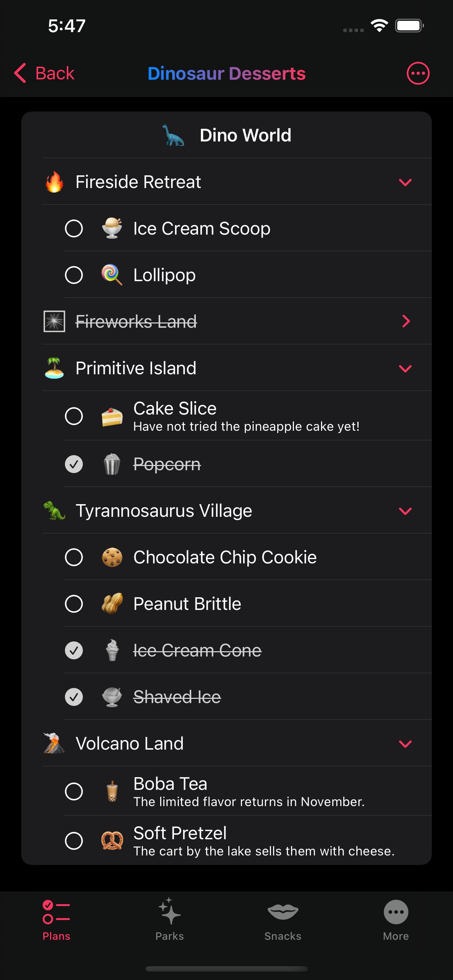The width and height of the screenshot is (453, 980).
Task: Switch to the Snacks tab
Action: [x=283, y=919]
